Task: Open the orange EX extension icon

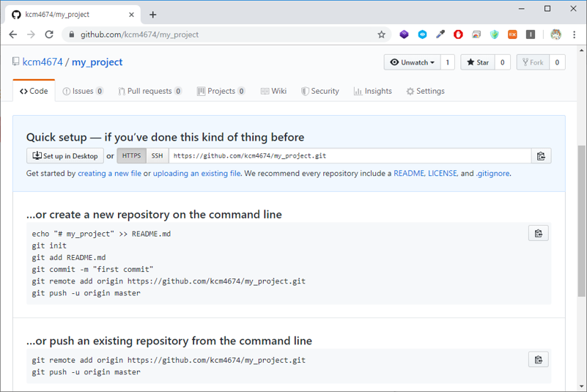Action: (512, 34)
